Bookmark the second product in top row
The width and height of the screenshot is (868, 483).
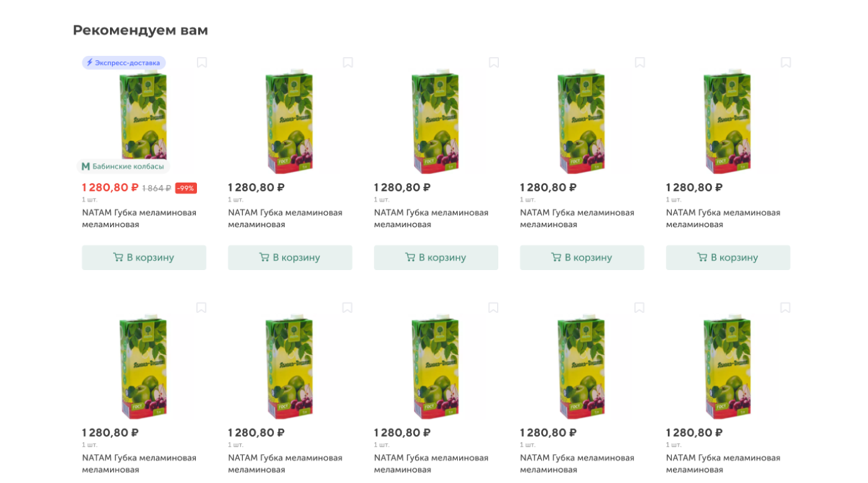pyautogui.click(x=348, y=62)
